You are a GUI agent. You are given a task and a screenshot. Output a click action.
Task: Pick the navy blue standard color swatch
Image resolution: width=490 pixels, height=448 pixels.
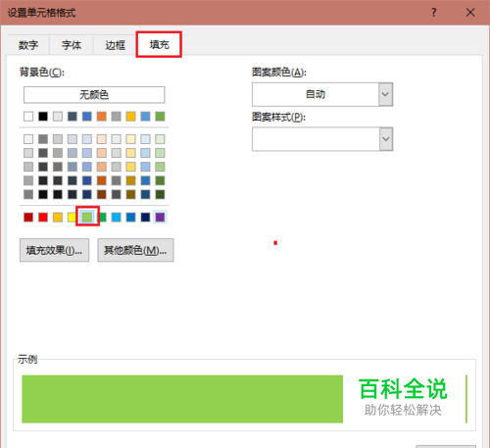[145, 217]
